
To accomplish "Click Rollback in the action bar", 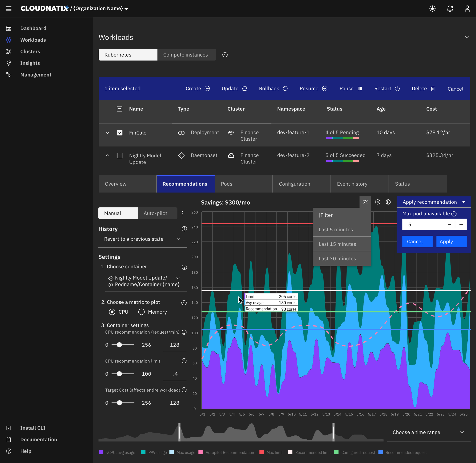I will click(x=273, y=88).
